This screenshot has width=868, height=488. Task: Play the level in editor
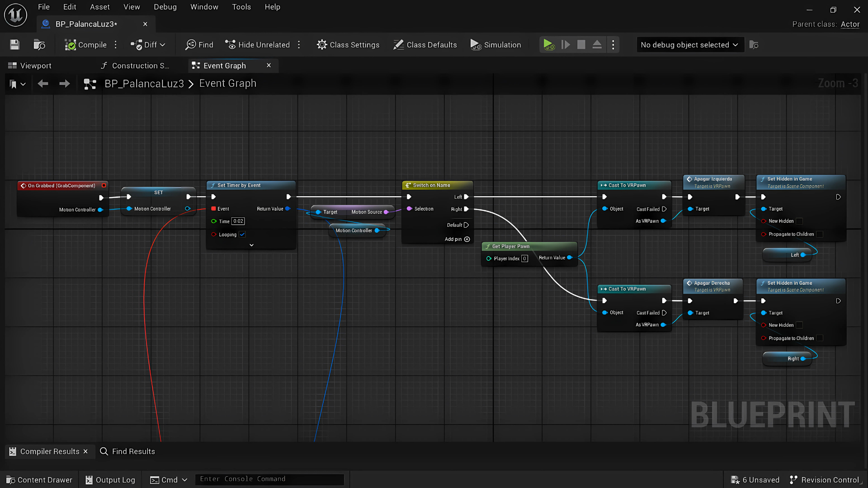tap(548, 45)
